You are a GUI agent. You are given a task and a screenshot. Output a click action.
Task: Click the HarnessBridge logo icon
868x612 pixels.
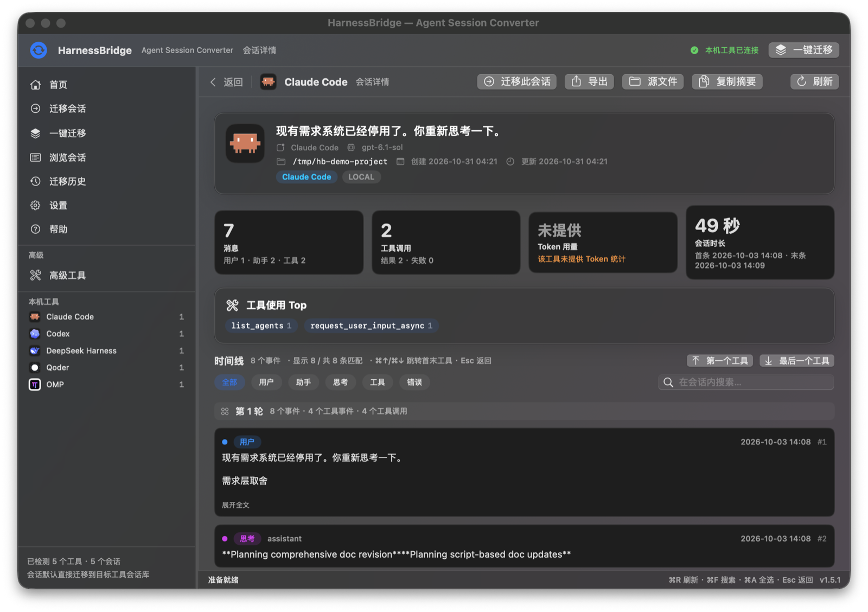(39, 50)
